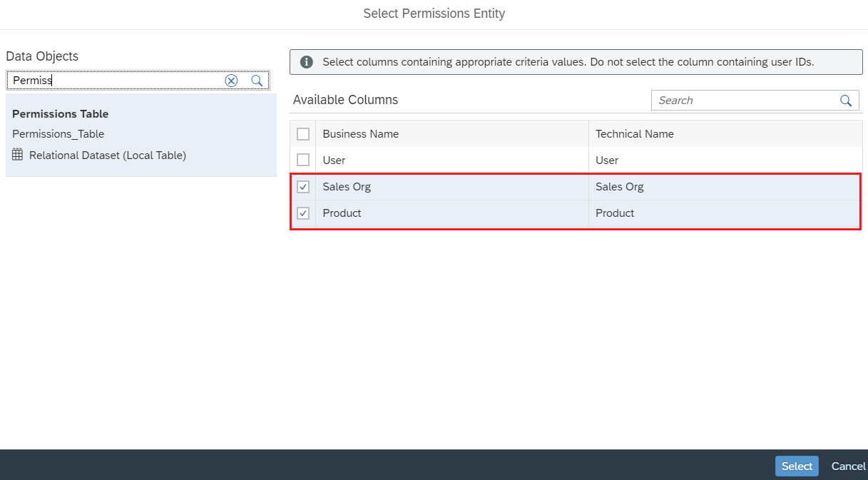Clear the Data Objects search text
Image resolution: width=868 pixels, height=480 pixels.
point(231,81)
